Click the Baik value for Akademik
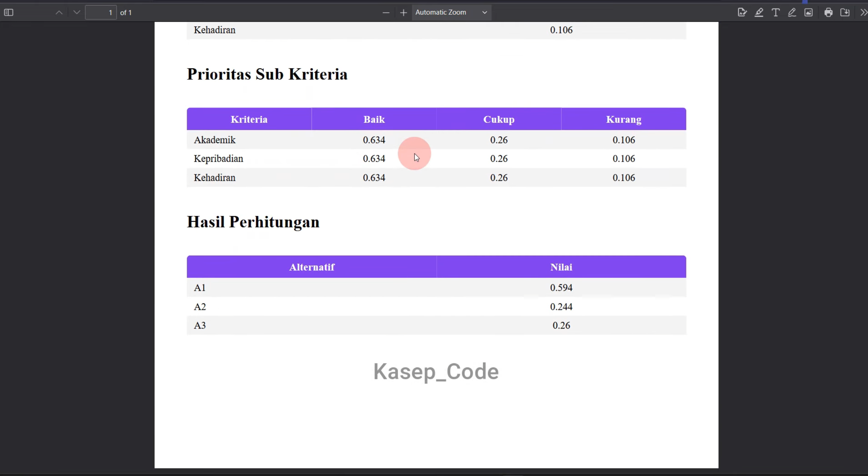The image size is (868, 476). (x=374, y=140)
